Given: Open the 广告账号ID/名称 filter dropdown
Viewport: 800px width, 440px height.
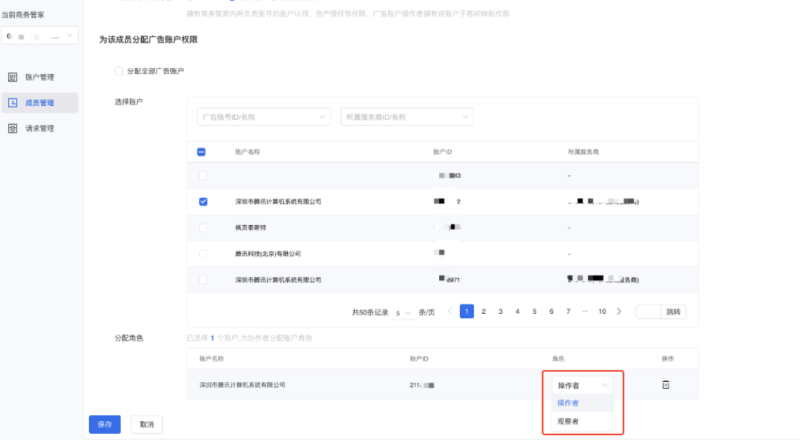Looking at the screenshot, I should point(264,117).
